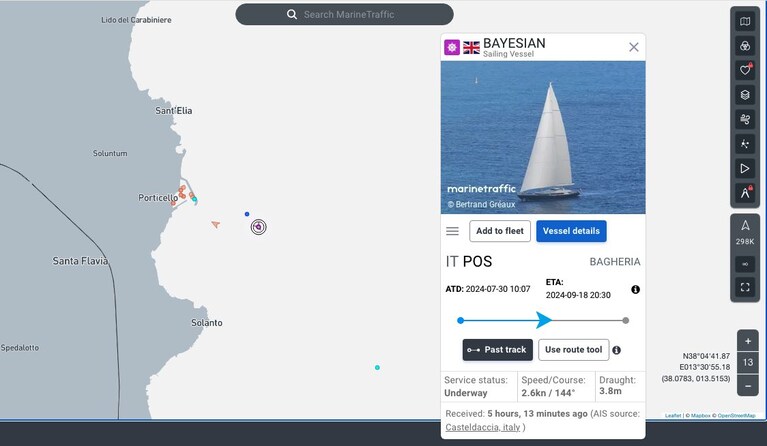Show the vessel's Past track
This screenshot has width=767, height=446.
497,350
